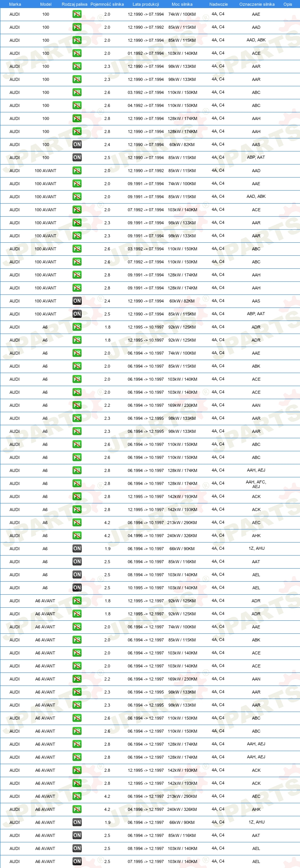Select '213kW / 290KM' in A6 Avant row
Image resolution: width=300 pixels, height=868 pixels.
(182, 796)
